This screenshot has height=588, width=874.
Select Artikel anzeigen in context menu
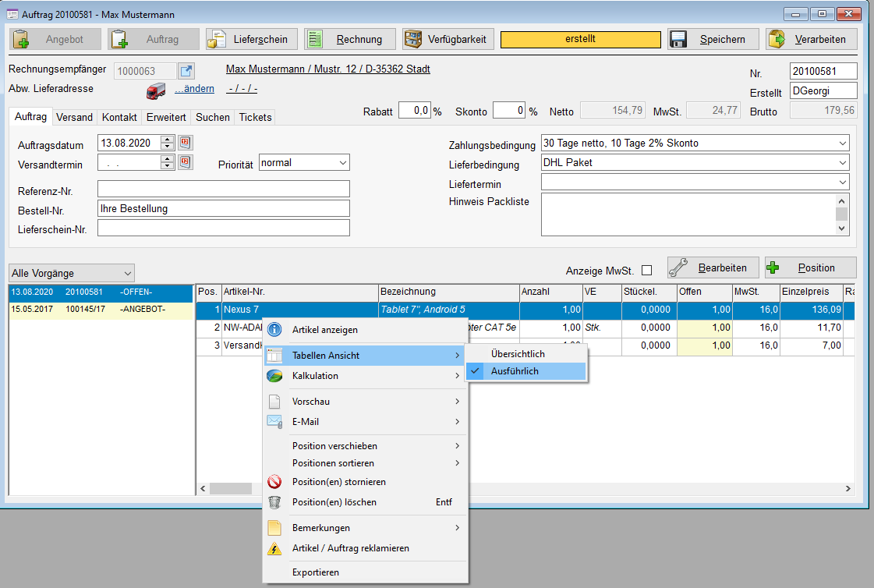click(x=365, y=329)
